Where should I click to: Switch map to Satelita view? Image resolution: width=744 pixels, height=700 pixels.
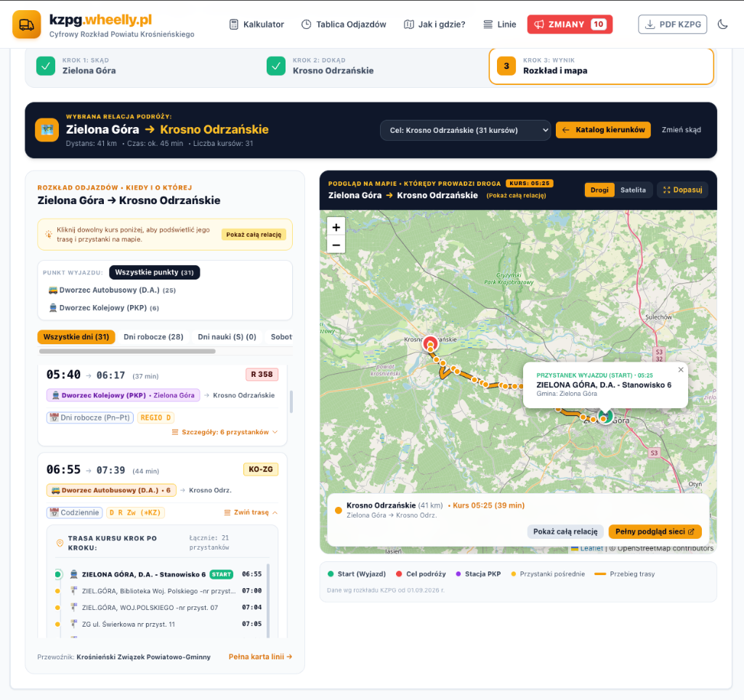[x=633, y=190]
